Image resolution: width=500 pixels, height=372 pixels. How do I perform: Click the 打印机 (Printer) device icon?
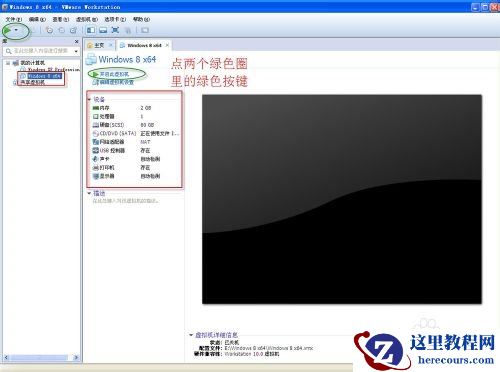tap(95, 168)
